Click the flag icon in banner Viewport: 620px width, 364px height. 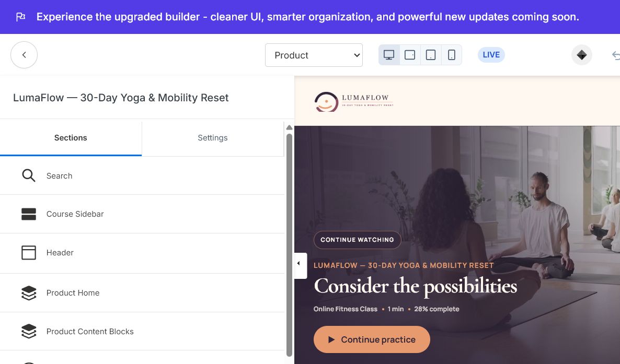click(x=20, y=17)
